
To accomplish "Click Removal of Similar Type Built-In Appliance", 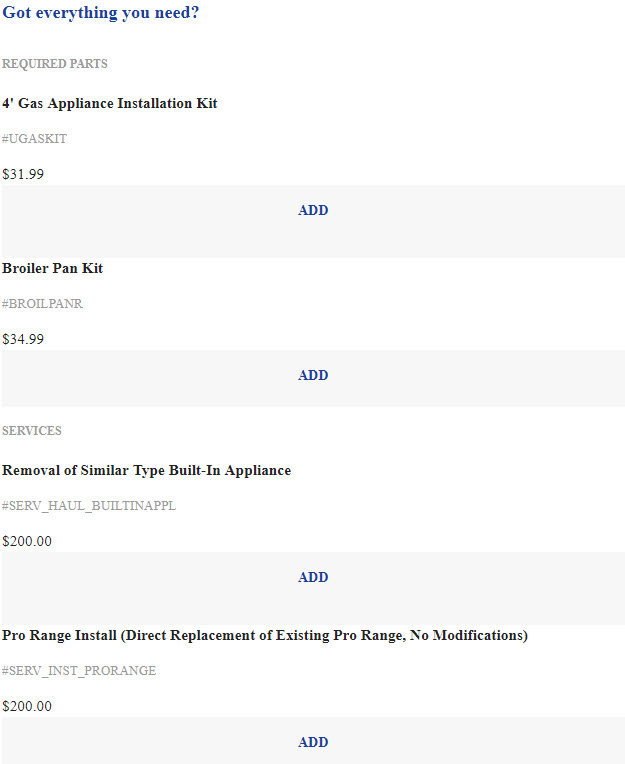I will [147, 471].
